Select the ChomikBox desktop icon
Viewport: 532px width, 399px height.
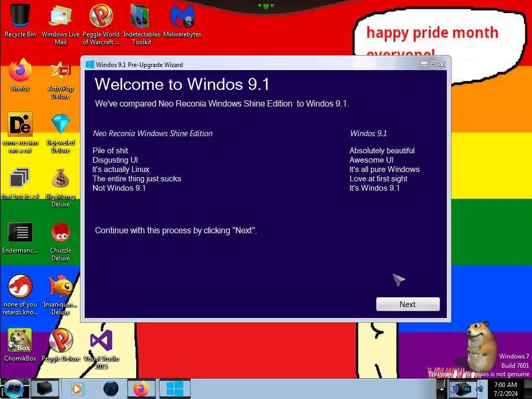coord(20,345)
